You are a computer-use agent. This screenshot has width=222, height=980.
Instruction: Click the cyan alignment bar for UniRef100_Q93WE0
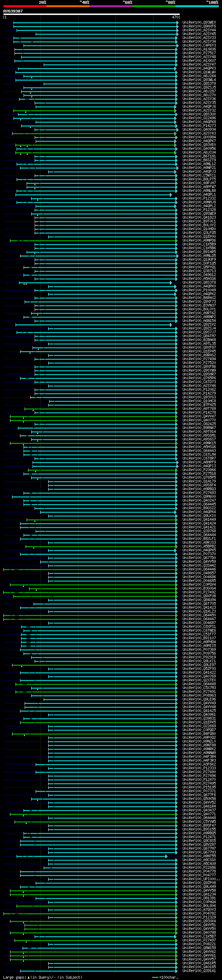[x=96, y=23]
